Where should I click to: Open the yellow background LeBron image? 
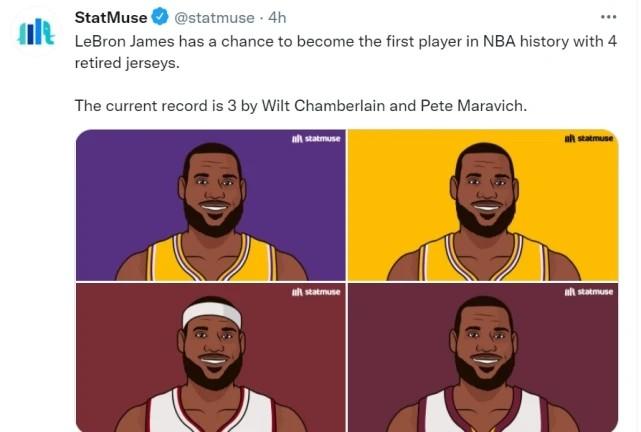[x=483, y=205]
